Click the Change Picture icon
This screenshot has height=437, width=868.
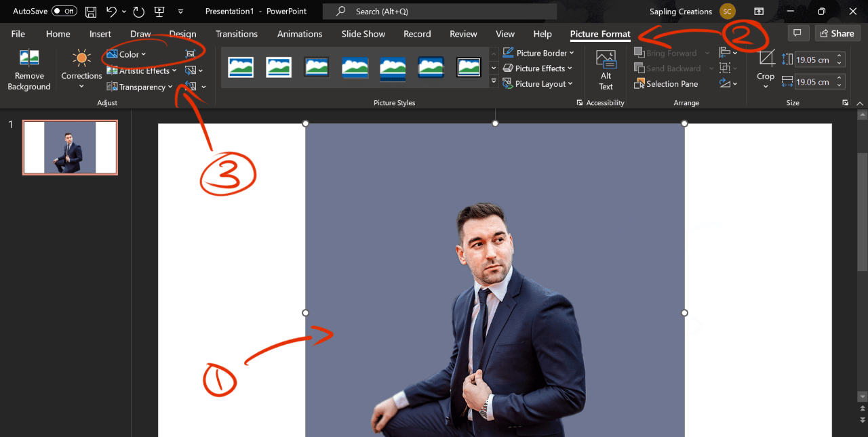191,70
